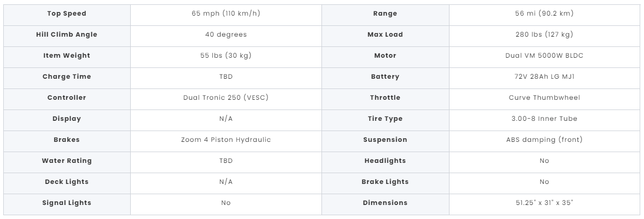Viewport: 644px width, 219px height.
Task: Click the Zoom 4 Piston Hydraulic value
Action: coord(226,140)
